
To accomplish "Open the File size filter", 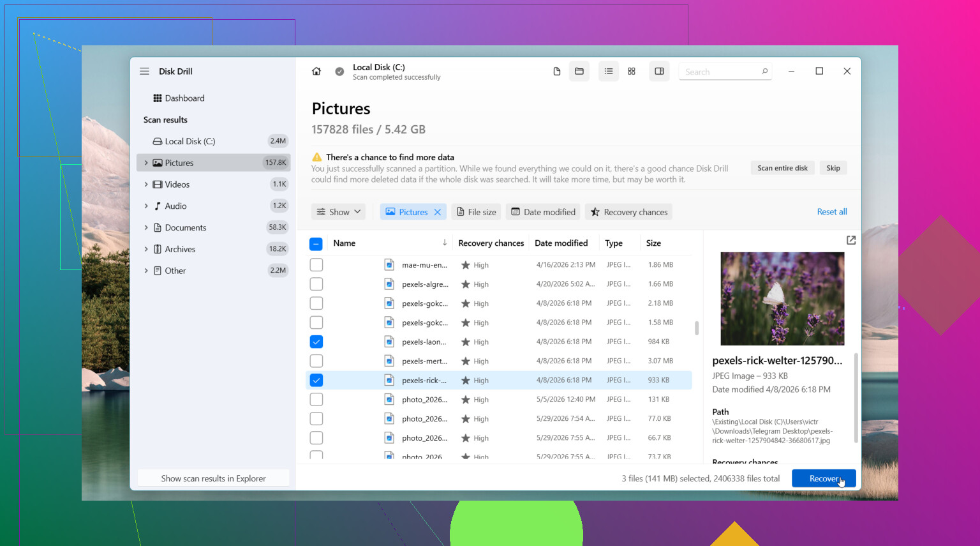I will 476,212.
